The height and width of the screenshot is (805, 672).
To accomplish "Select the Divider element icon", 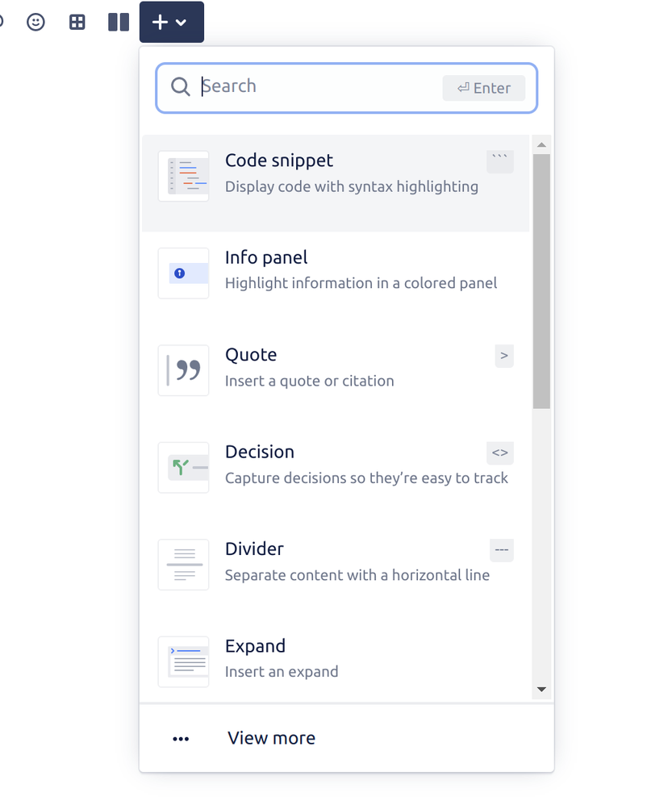I will (183, 564).
